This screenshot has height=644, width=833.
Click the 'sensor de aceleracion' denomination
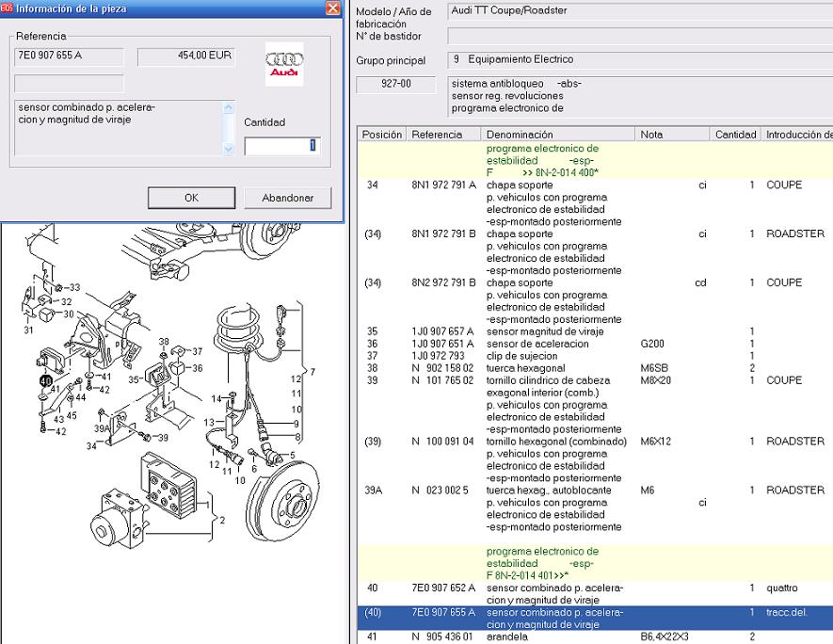[537, 344]
